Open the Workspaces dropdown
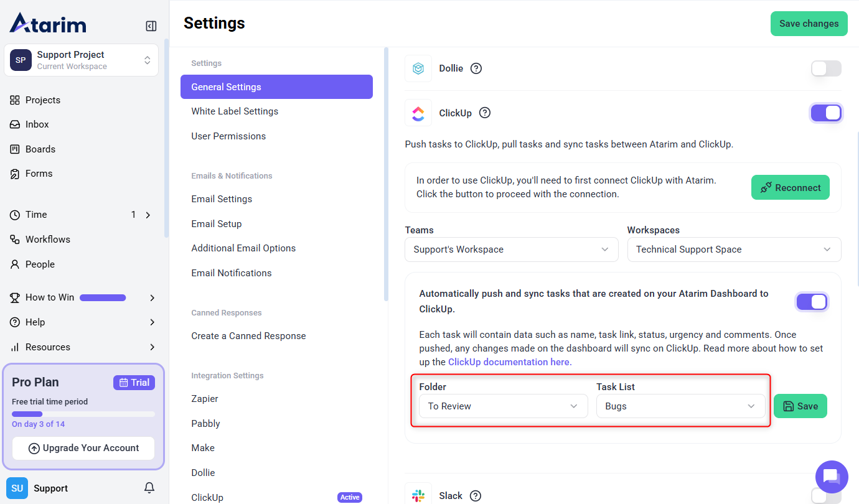The width and height of the screenshot is (859, 504). coord(733,250)
